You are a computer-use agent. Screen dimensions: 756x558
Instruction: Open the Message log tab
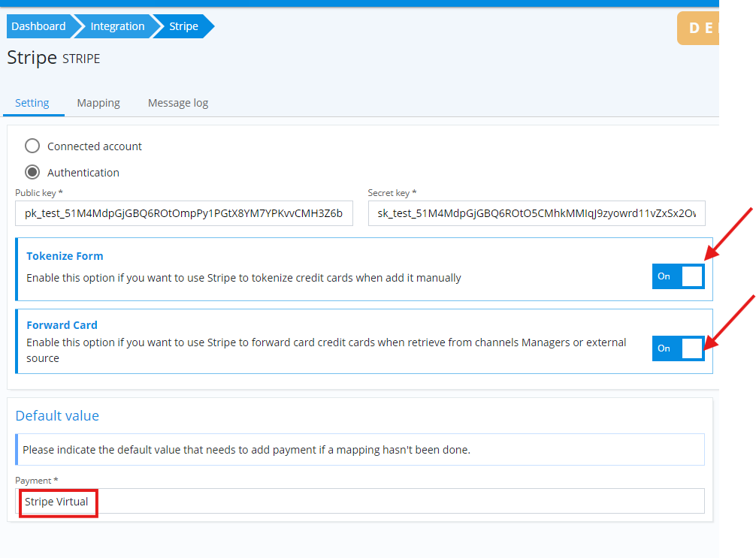coord(178,103)
